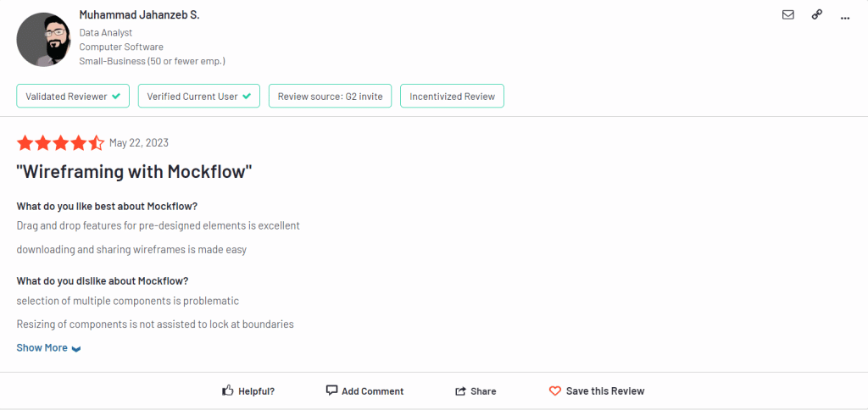
Task: Click the Show More chevron arrow
Action: coord(76,348)
